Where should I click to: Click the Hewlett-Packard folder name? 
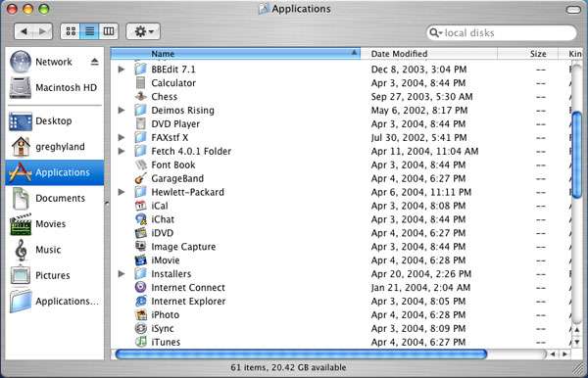pos(187,192)
